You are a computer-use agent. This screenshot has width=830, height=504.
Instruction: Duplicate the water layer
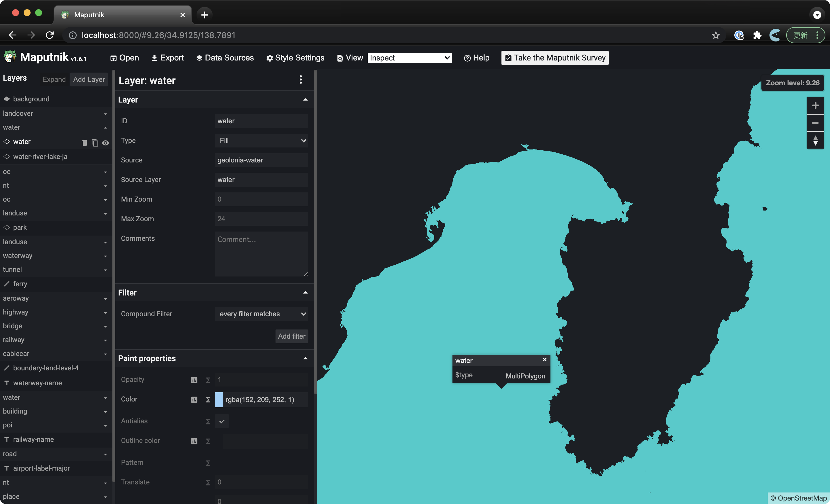coord(95,142)
